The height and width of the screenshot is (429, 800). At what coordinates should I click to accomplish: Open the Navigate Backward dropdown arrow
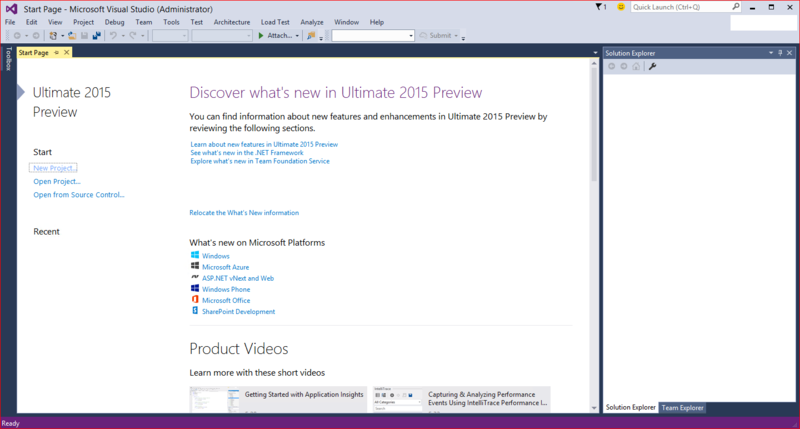pyautogui.click(x=27, y=36)
